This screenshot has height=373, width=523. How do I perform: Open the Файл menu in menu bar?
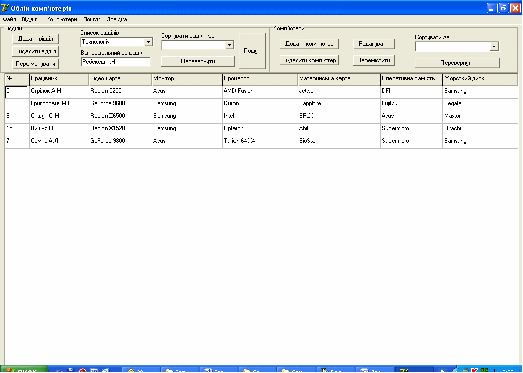pyautogui.click(x=9, y=19)
